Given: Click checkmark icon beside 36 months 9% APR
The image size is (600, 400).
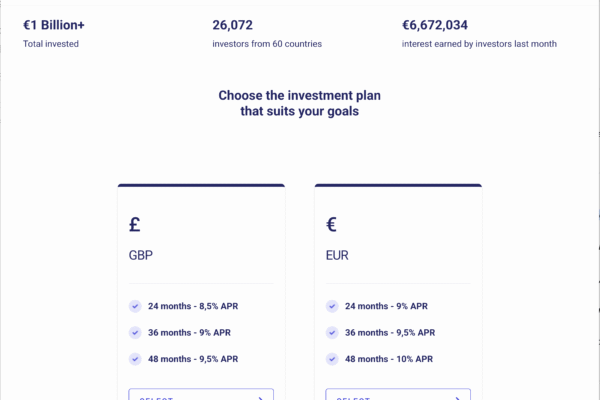Looking at the screenshot, I should [x=135, y=333].
